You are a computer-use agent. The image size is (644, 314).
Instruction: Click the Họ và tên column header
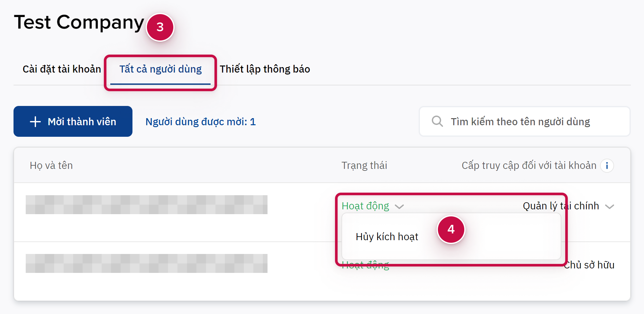click(51, 166)
